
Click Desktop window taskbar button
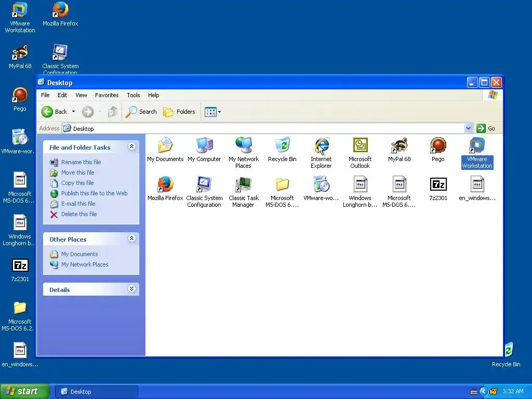click(x=97, y=392)
